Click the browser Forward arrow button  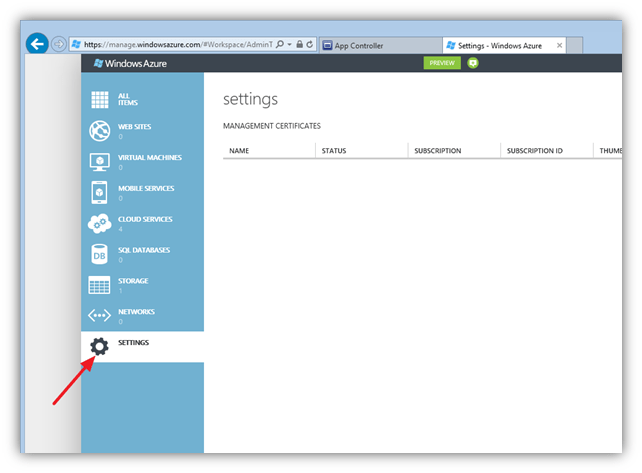tap(59, 45)
